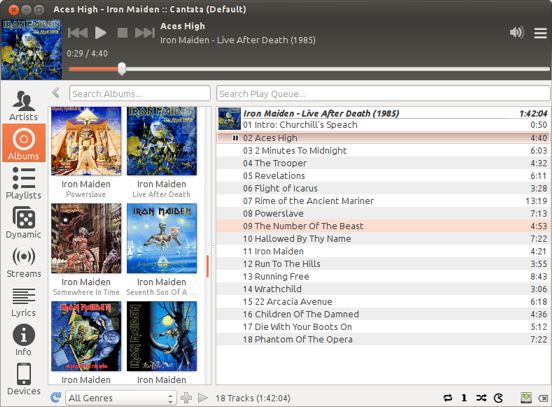Focus the Search Play Queue field

click(383, 94)
